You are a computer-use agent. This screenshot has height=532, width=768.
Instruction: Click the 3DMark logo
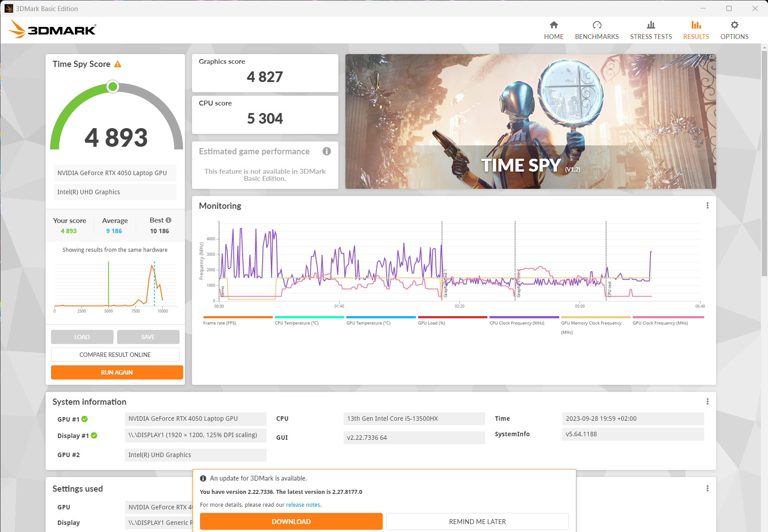click(52, 29)
